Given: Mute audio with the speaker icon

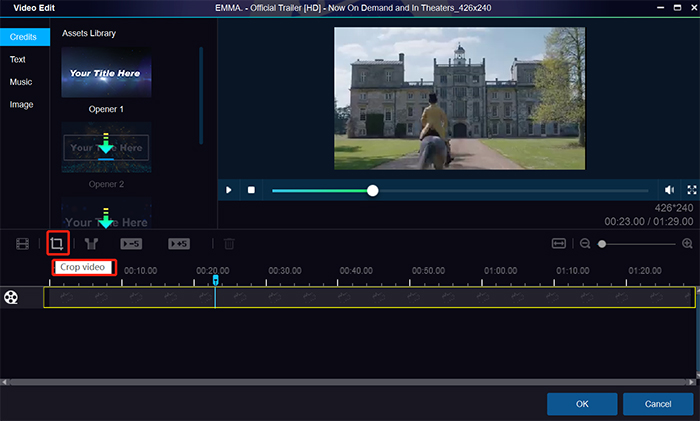Looking at the screenshot, I should pos(669,190).
